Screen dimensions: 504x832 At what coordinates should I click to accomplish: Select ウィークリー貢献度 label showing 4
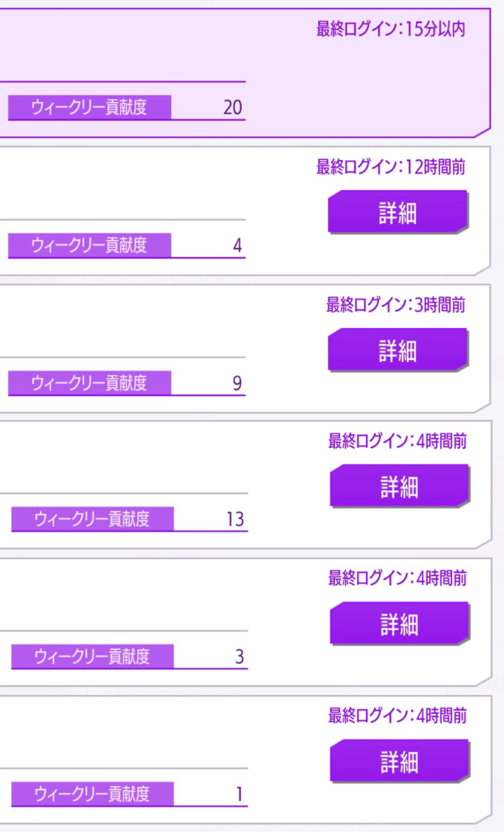[89, 245]
